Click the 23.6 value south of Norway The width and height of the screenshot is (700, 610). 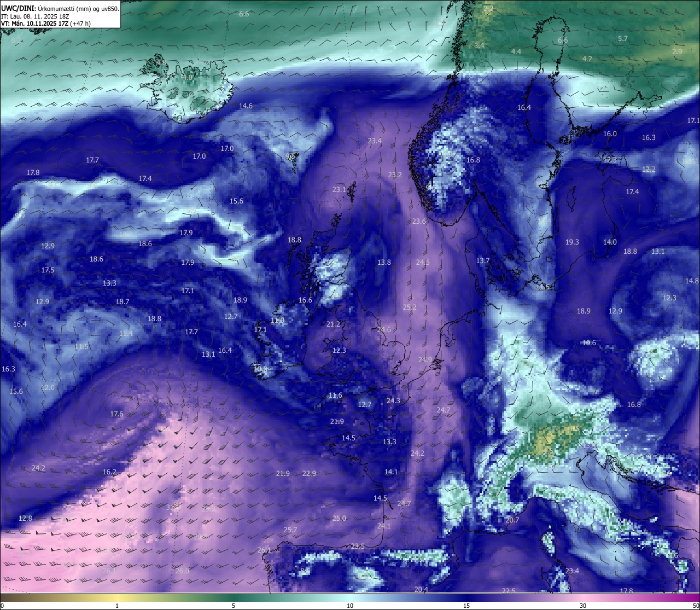coord(419,221)
